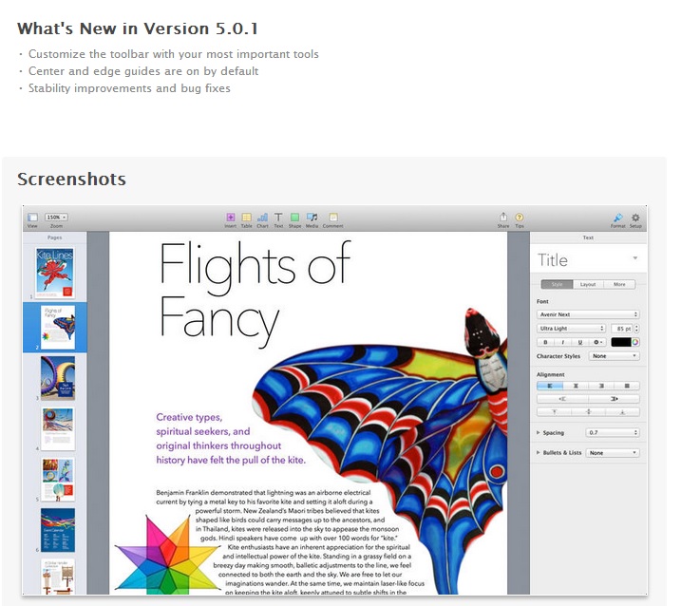Click the Format button in the toolbar
The height and width of the screenshot is (606, 700).
tap(617, 218)
